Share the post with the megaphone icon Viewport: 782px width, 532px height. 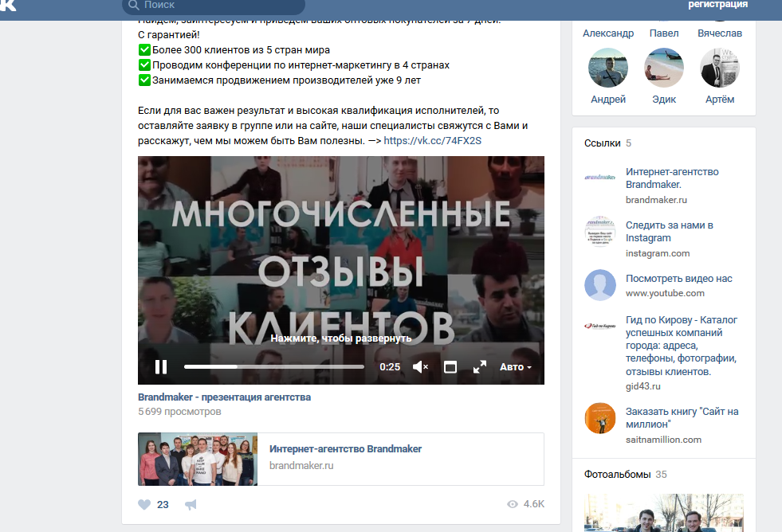(x=191, y=505)
